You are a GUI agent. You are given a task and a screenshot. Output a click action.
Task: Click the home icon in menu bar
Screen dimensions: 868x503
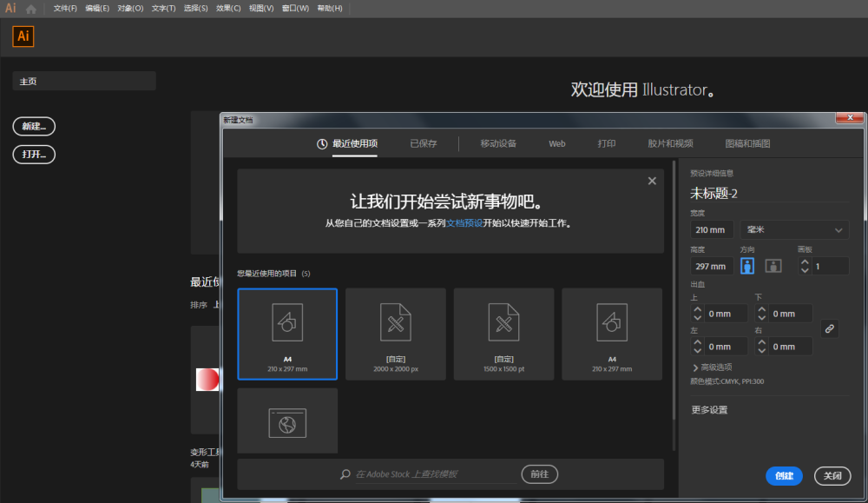[31, 9]
